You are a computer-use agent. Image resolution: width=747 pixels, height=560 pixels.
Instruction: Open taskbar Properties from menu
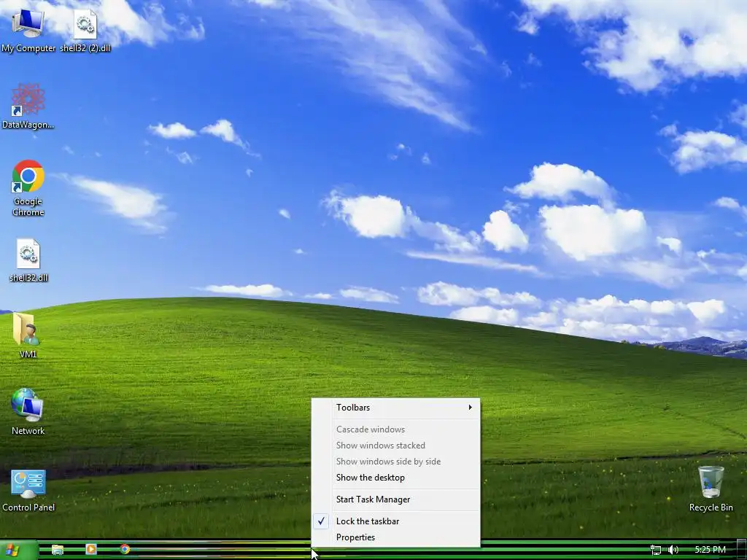(x=395, y=537)
